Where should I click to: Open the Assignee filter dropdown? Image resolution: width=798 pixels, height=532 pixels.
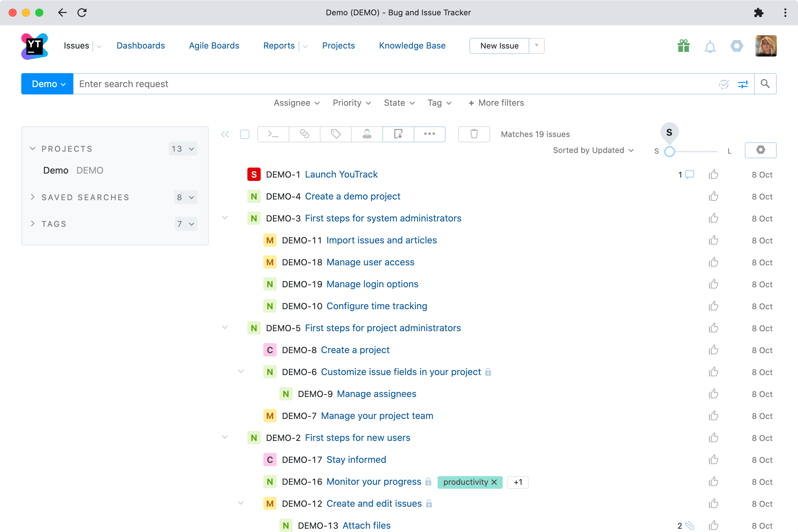297,103
